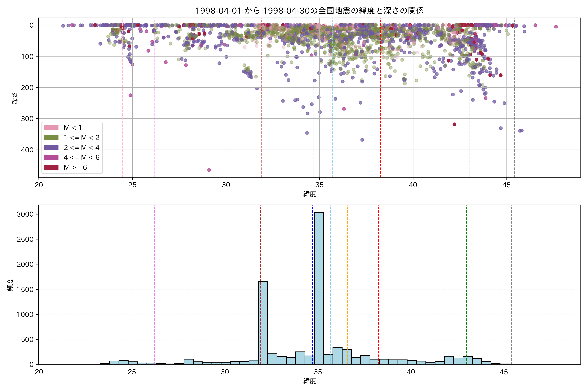Viewport: 588px width, 392px height.
Task: Click the tallest histogram bar near latitude 35
Action: coord(319,287)
